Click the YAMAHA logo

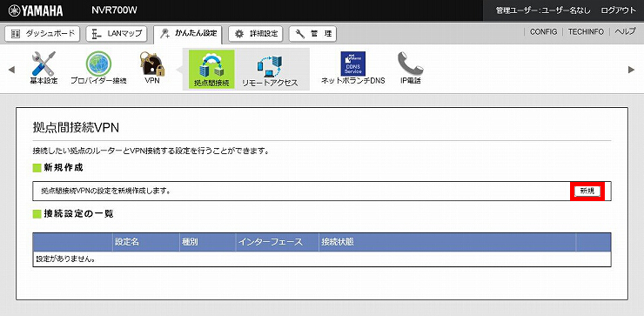[x=36, y=10]
